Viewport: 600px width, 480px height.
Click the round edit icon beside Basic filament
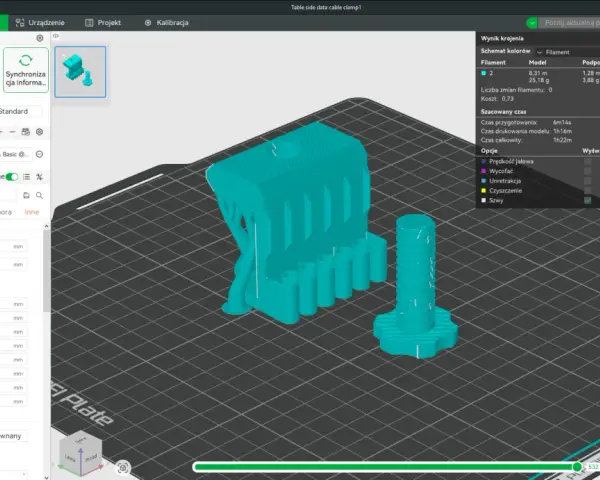39,154
